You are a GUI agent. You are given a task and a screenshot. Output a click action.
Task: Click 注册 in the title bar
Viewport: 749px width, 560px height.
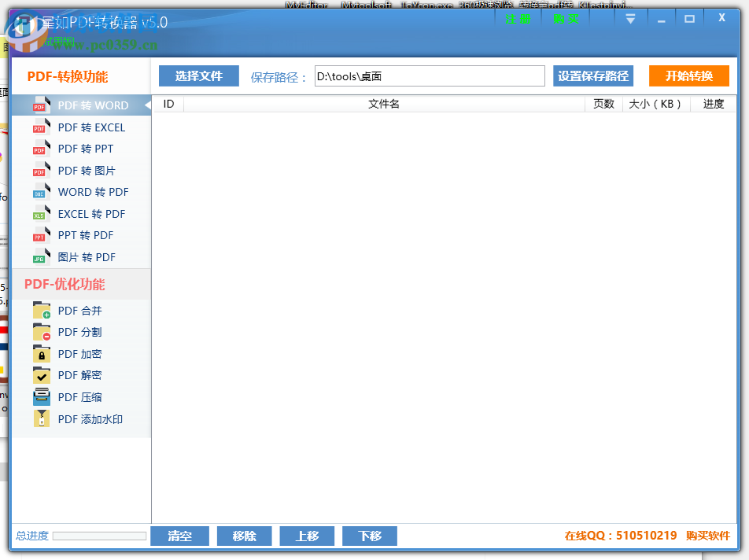[518, 19]
